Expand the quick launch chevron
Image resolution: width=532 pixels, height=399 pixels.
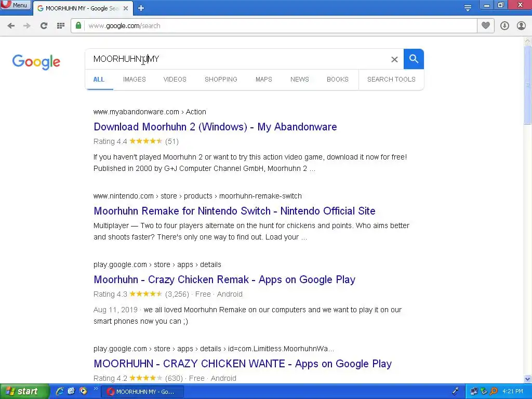(x=96, y=389)
